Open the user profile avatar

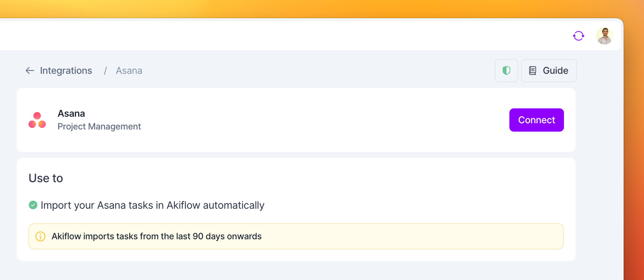(x=605, y=36)
